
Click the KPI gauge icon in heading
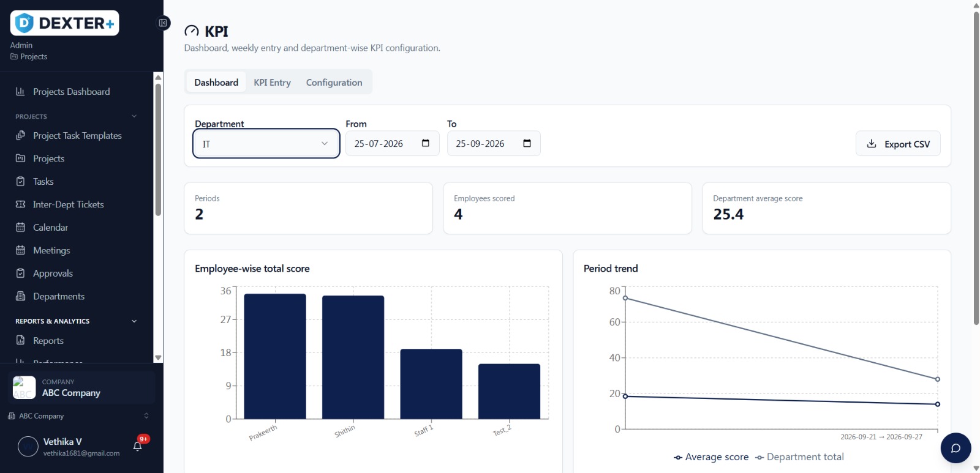pyautogui.click(x=192, y=31)
